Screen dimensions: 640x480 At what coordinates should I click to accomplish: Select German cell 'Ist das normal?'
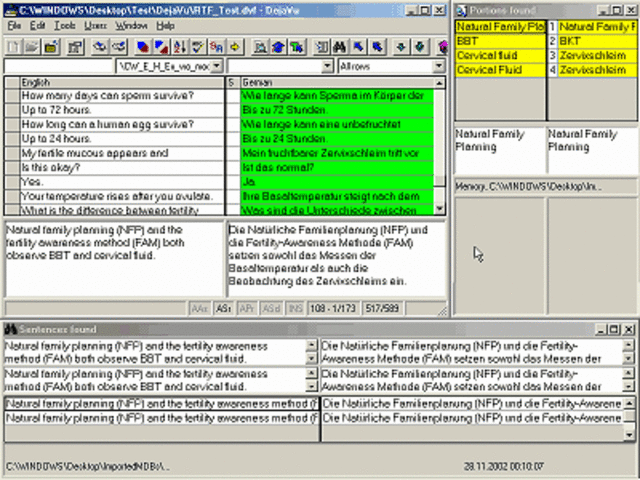[x=337, y=168]
